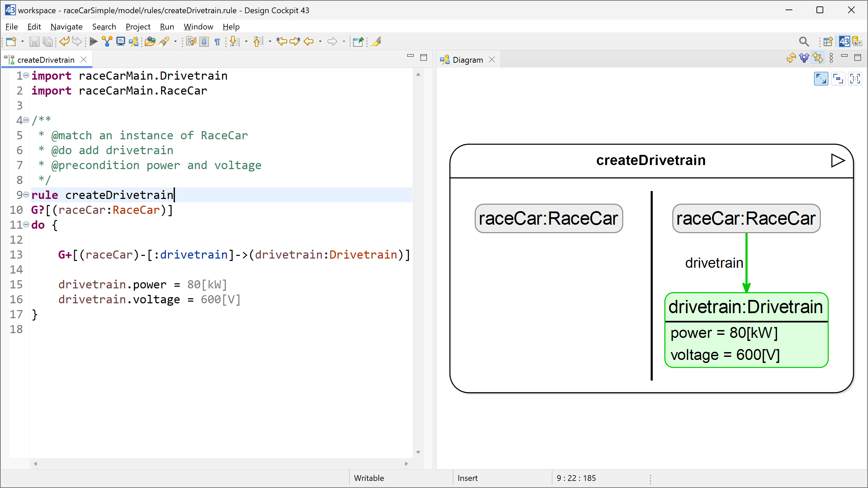Toggle zoom-to-fit button in diagram
Screen dimensions: 868x488
tap(821, 79)
